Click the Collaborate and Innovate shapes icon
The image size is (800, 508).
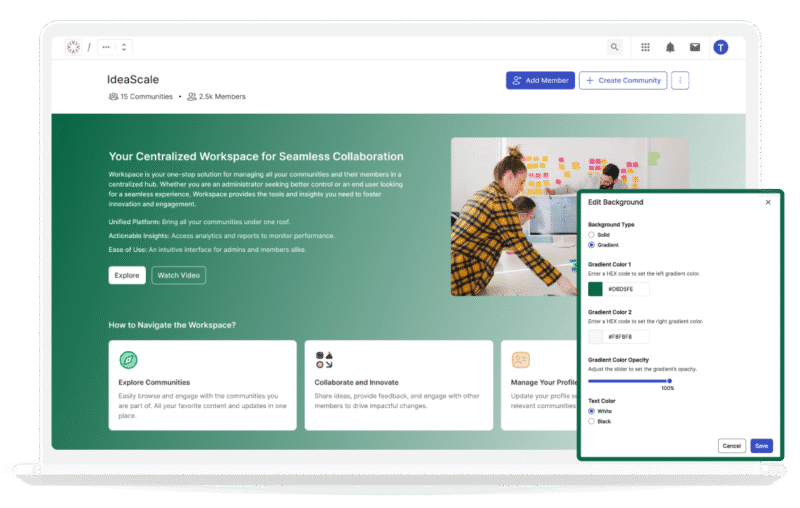[x=324, y=360]
